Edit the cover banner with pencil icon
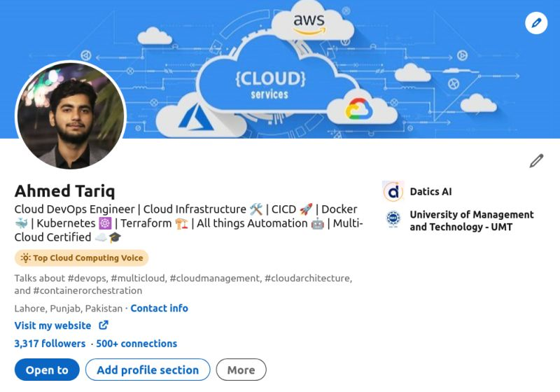Viewport: 560px width, 392px height. point(536,23)
